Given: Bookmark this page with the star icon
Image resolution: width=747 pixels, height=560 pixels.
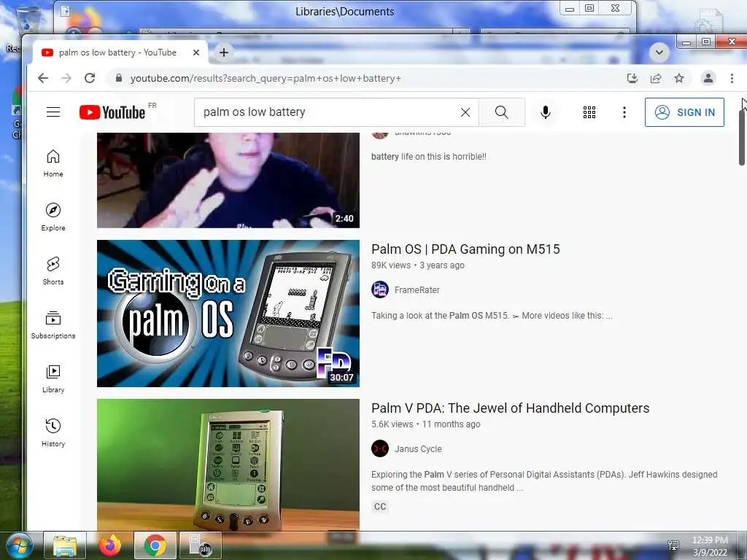Looking at the screenshot, I should [x=679, y=78].
